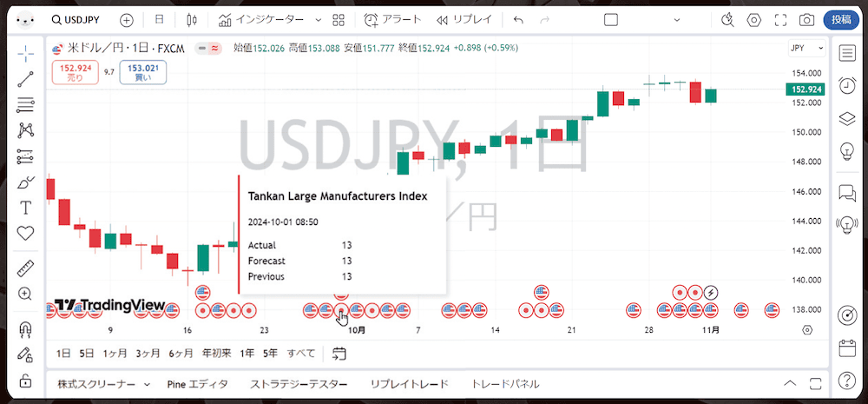The height and width of the screenshot is (404, 868).
Task: Select the text annotation tool
Action: (x=25, y=208)
